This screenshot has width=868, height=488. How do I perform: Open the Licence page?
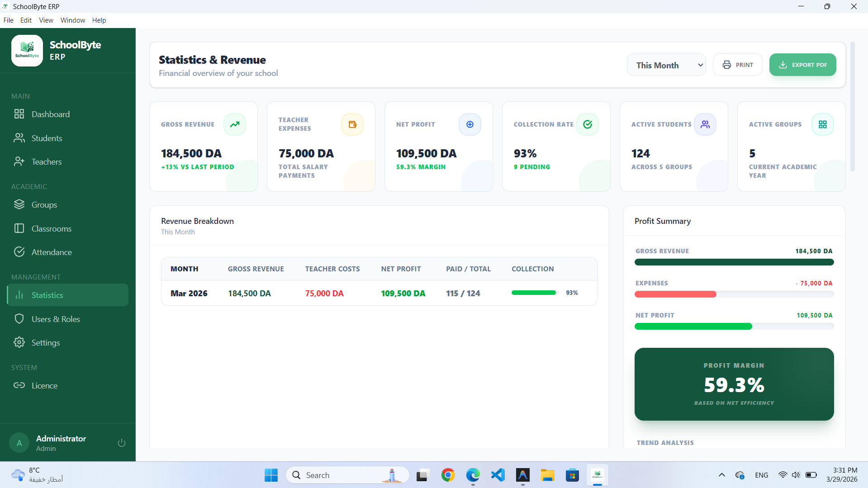point(68,386)
